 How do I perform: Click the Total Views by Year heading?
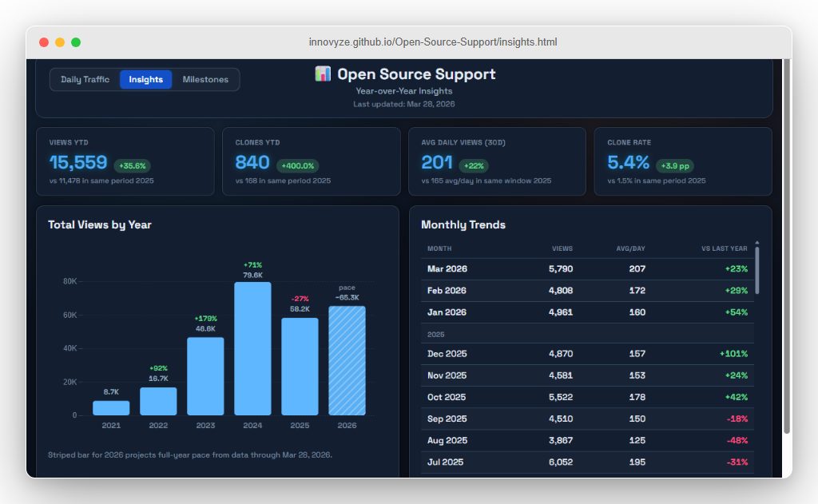pos(100,225)
